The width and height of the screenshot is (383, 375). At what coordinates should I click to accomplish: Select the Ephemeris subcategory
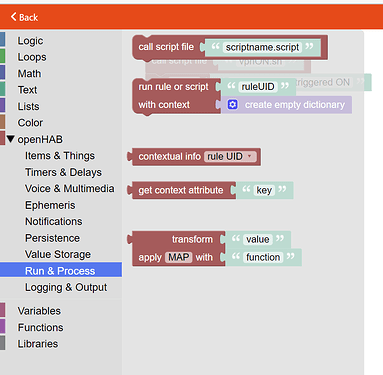pyautogui.click(x=50, y=205)
